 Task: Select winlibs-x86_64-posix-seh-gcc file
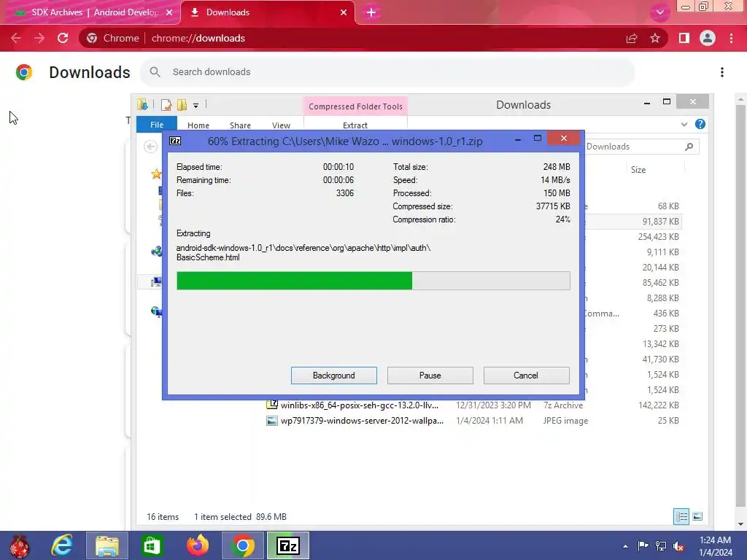pyautogui.click(x=359, y=405)
